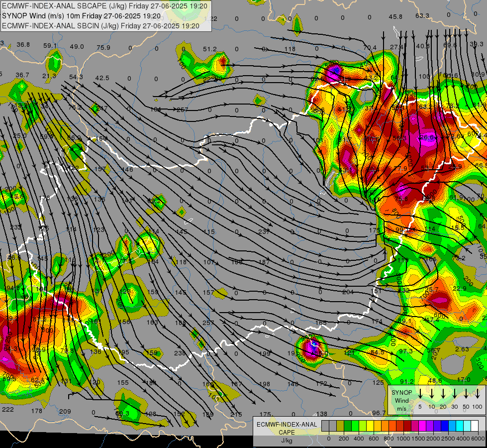Pick the violet swatch left of 2000

pyautogui.click(x=430, y=426)
